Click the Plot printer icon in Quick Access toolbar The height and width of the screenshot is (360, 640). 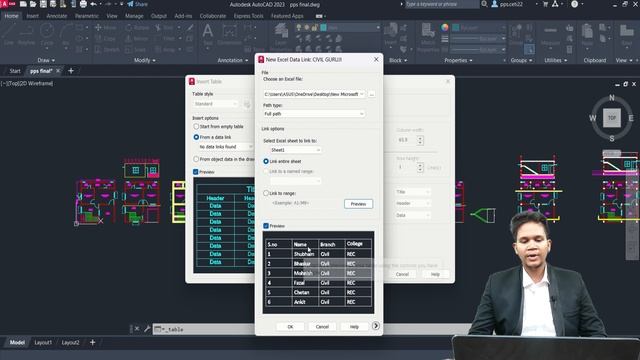click(x=83, y=4)
